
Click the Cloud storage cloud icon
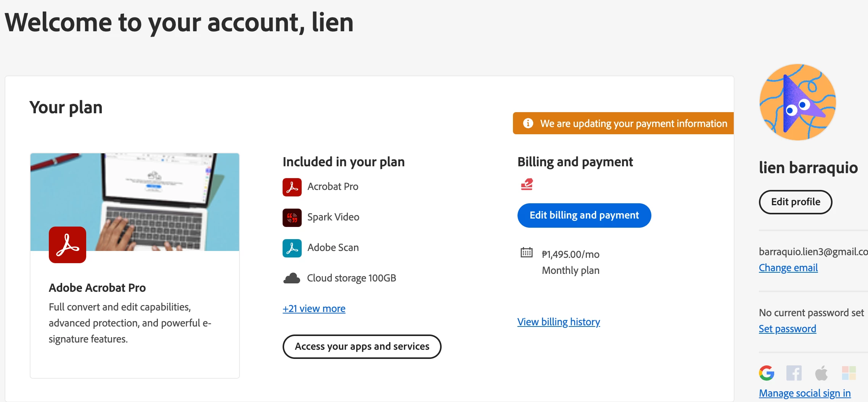click(x=292, y=278)
